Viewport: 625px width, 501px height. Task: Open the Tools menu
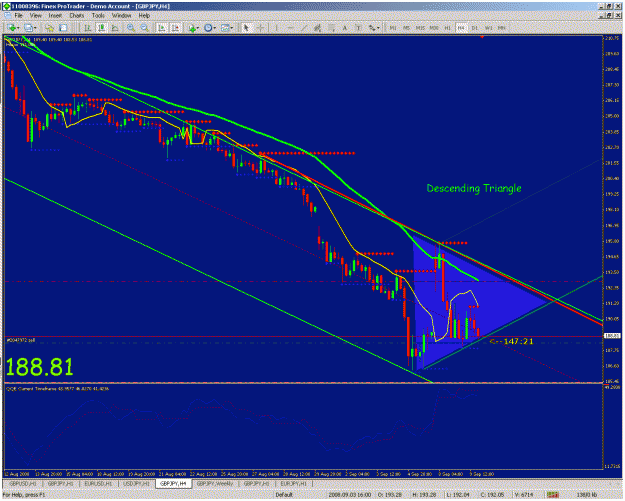click(x=98, y=16)
